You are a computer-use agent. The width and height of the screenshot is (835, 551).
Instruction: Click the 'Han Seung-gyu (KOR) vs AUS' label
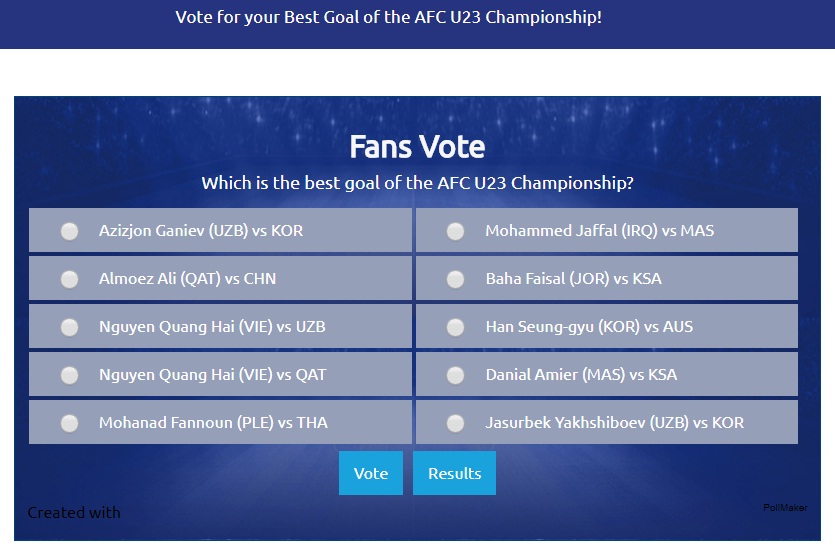[589, 327]
